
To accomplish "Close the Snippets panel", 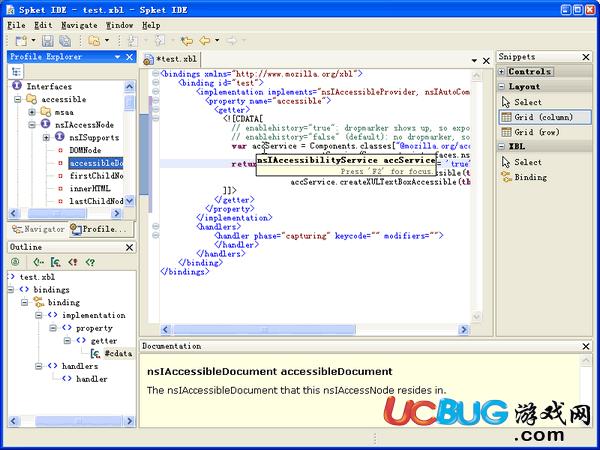I will (586, 57).
